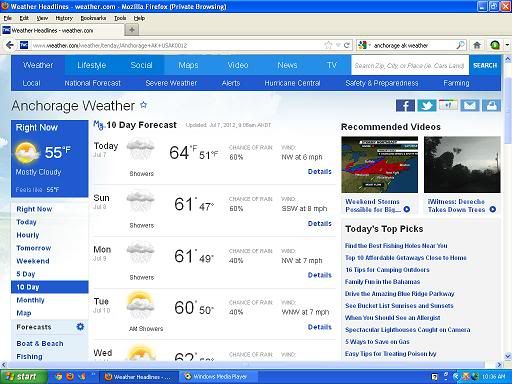The width and height of the screenshot is (512, 384).
Task: Select Tomorrow in left sidebar
Action: pos(34,248)
